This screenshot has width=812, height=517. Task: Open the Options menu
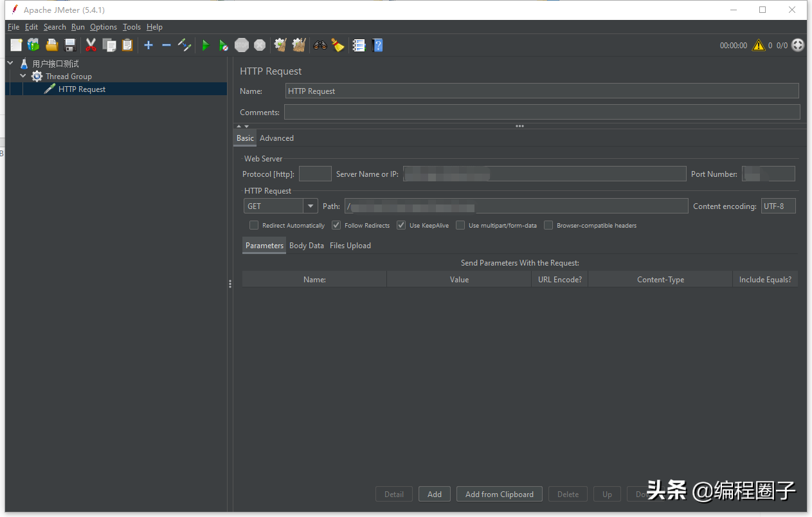pos(104,27)
